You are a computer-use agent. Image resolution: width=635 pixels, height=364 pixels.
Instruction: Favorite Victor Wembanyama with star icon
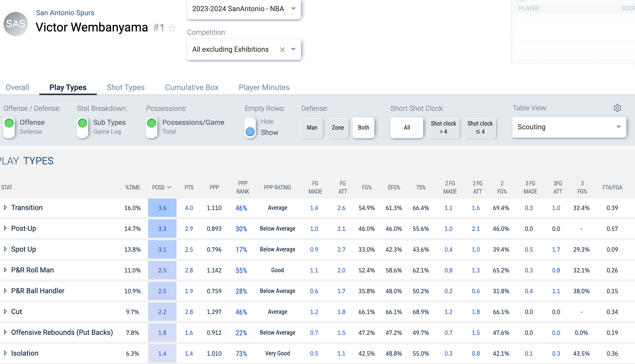coord(172,28)
